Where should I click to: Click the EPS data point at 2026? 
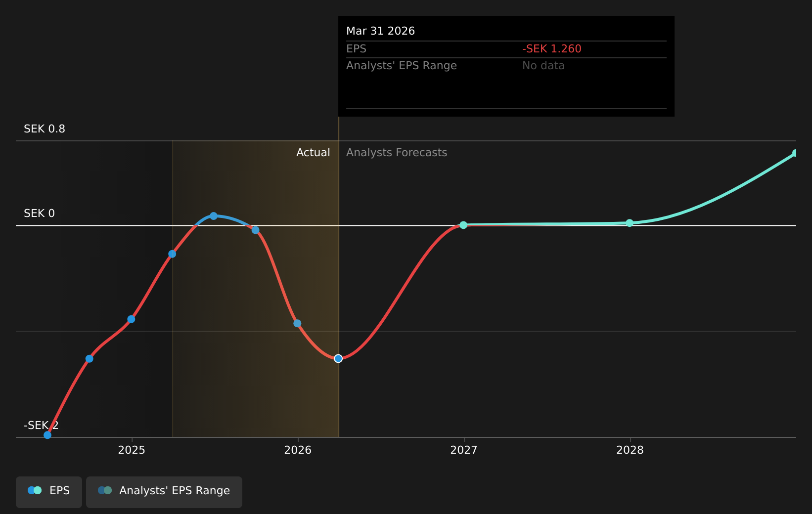pos(297,323)
